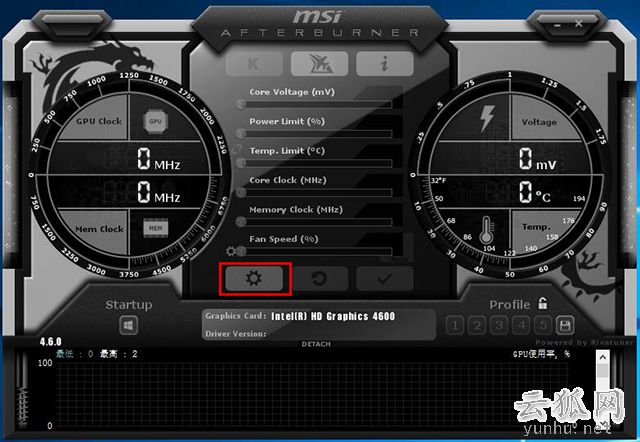The image size is (640, 442).
Task: Click the GPU Clock label
Action: coord(99,121)
